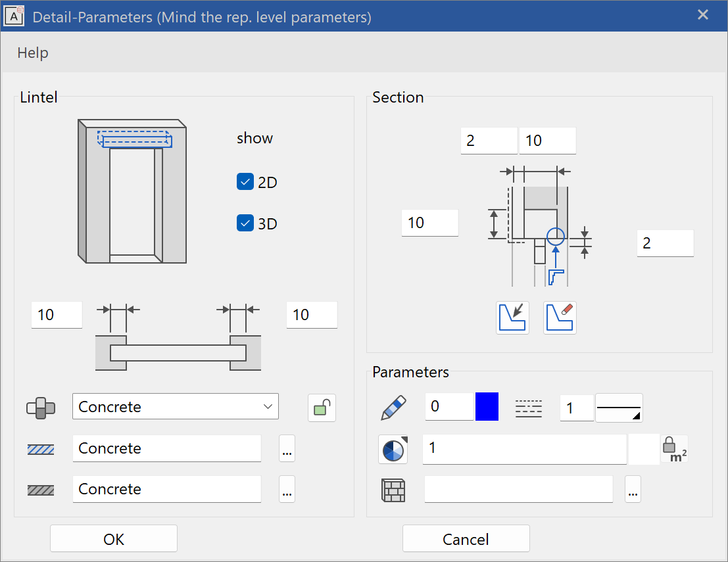Image resolution: width=728 pixels, height=562 pixels.
Task: Browse blue hatch with ellipsis button
Action: (x=287, y=448)
